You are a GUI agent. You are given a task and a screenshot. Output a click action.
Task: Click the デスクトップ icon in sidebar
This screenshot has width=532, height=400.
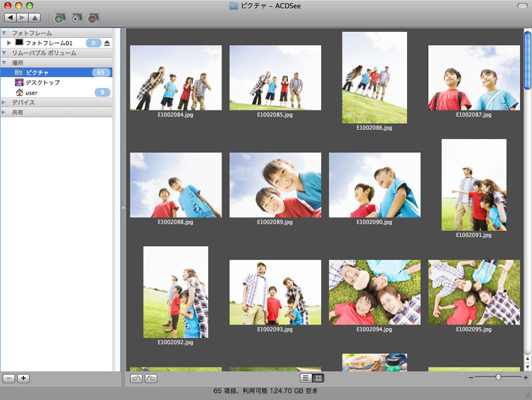[x=19, y=82]
